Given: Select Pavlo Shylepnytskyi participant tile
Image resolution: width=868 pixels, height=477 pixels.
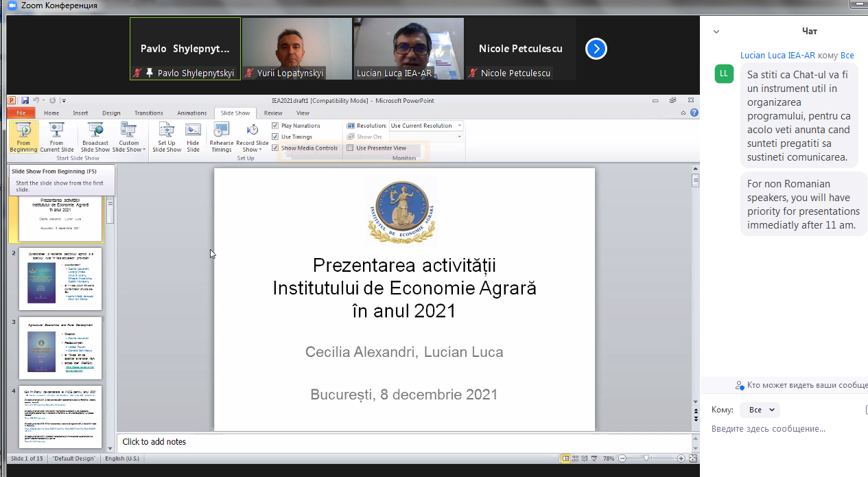Looking at the screenshot, I should 185,49.
